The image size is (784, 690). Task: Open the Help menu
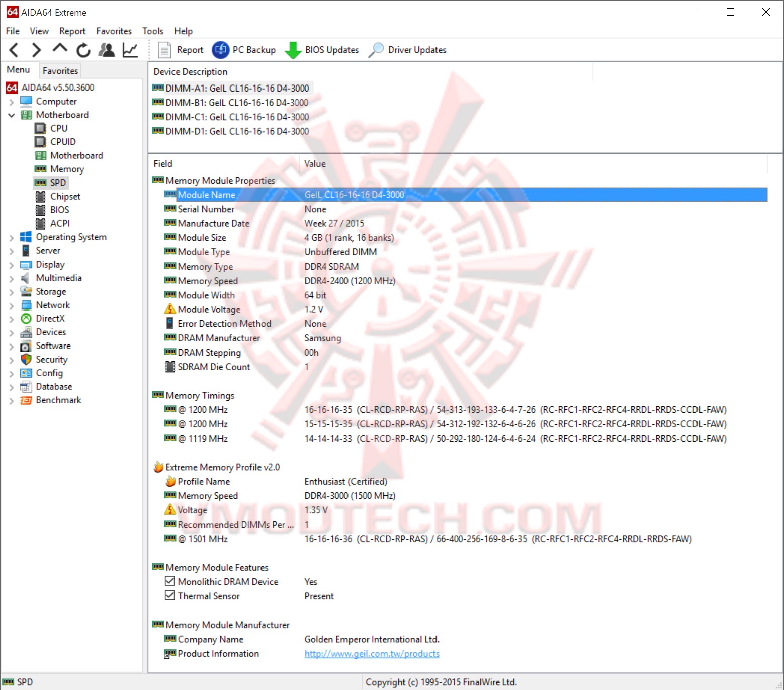[184, 31]
